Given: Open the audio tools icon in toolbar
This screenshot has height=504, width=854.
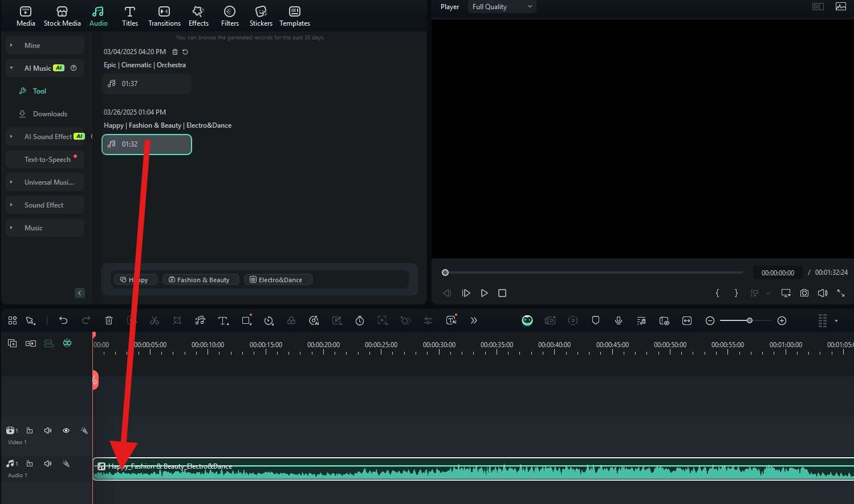Looking at the screenshot, I should (200, 321).
